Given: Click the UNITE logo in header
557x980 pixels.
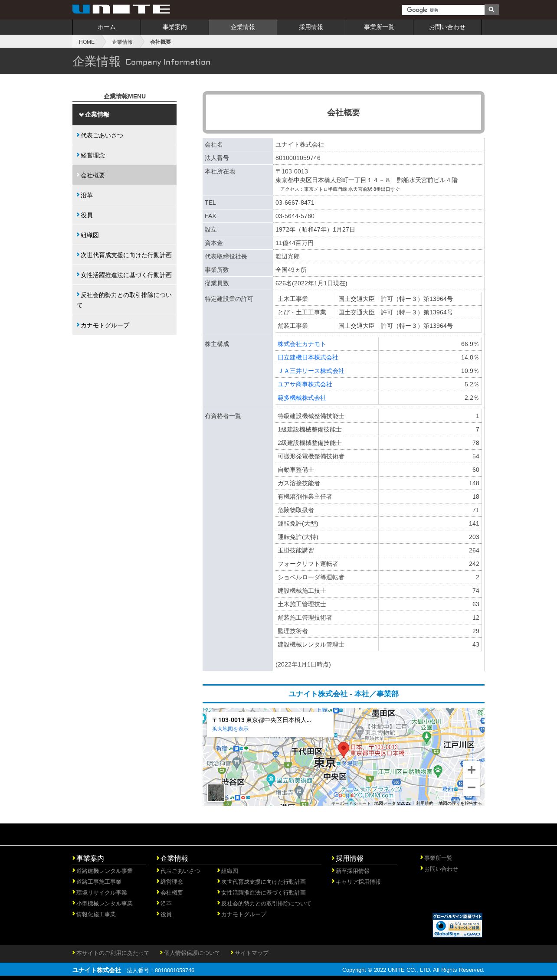Looking at the screenshot, I should [121, 9].
